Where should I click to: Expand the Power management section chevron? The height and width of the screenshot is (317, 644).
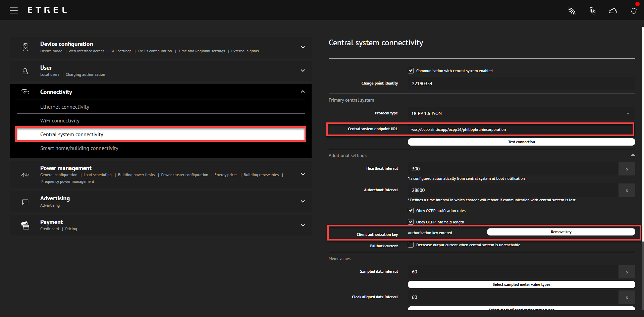(x=303, y=174)
